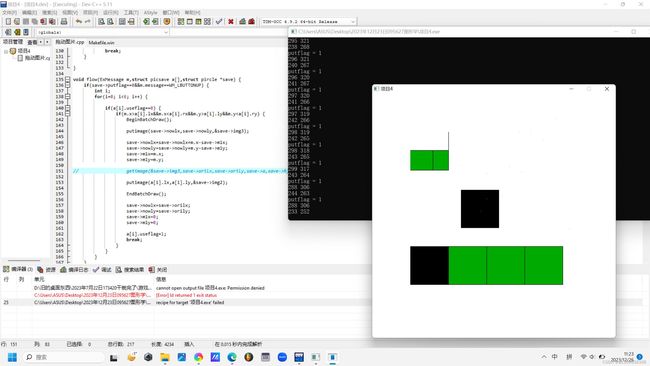This screenshot has height=366, width=650.
Task: Toggle the fold marker at line 138
Action: coord(68,97)
